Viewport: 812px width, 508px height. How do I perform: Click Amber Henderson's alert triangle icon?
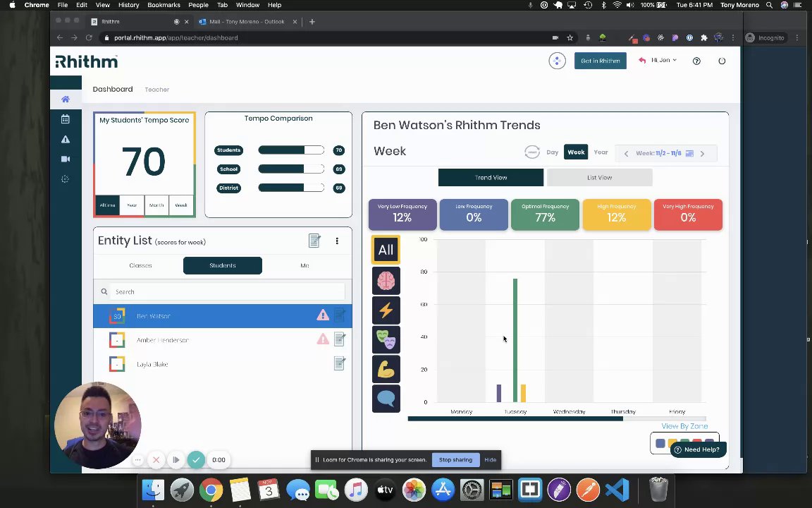323,339
